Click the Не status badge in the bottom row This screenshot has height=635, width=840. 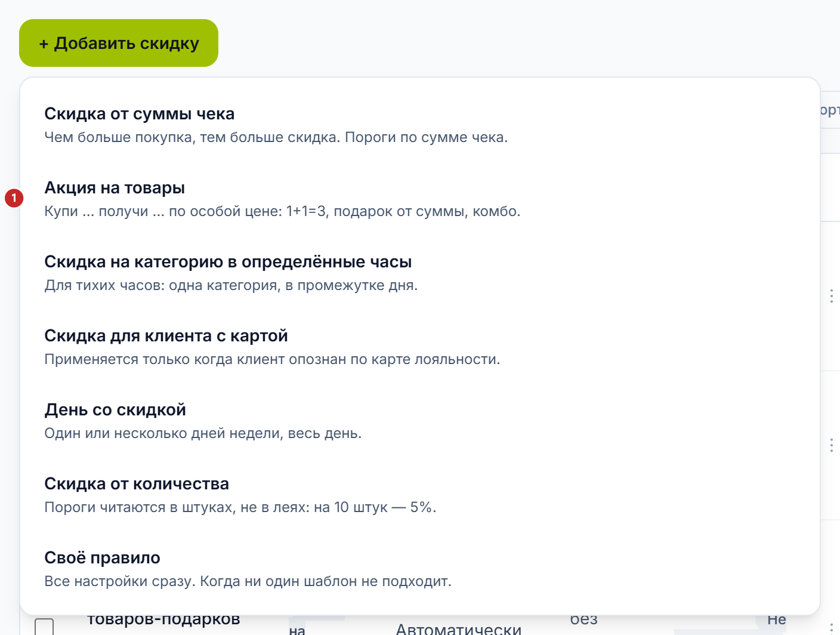[x=776, y=621]
